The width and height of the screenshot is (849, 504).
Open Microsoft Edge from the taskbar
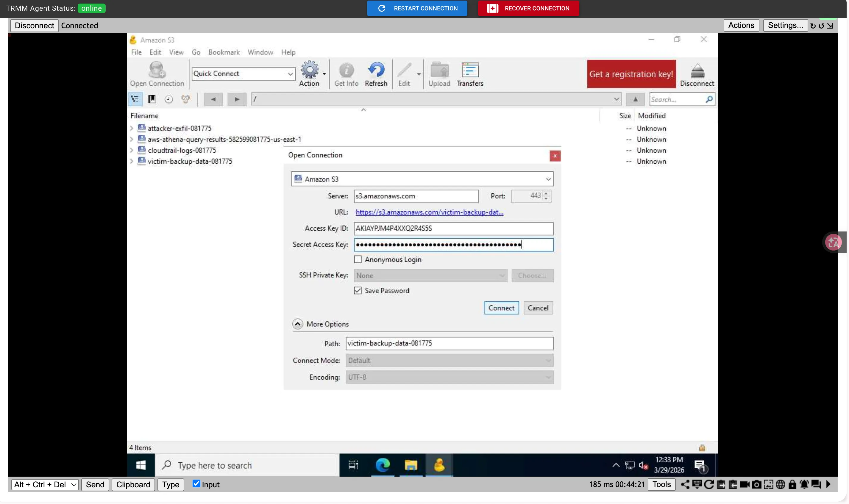tap(383, 465)
